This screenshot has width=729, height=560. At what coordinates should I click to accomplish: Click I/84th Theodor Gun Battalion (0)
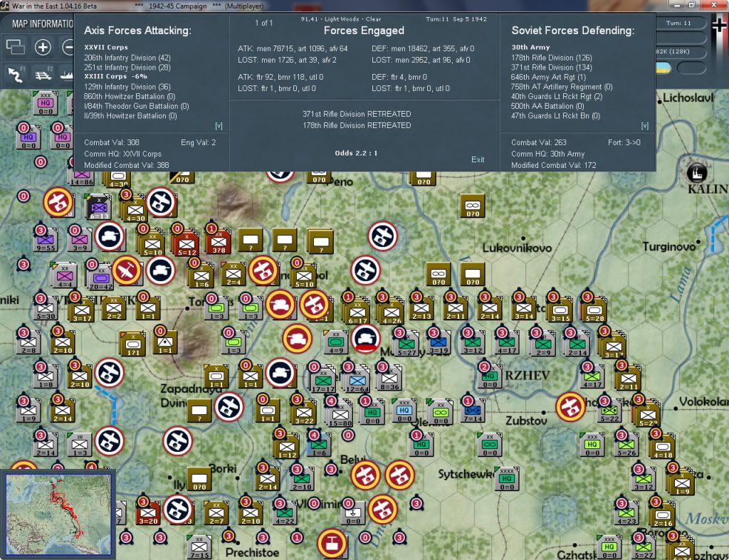136,106
